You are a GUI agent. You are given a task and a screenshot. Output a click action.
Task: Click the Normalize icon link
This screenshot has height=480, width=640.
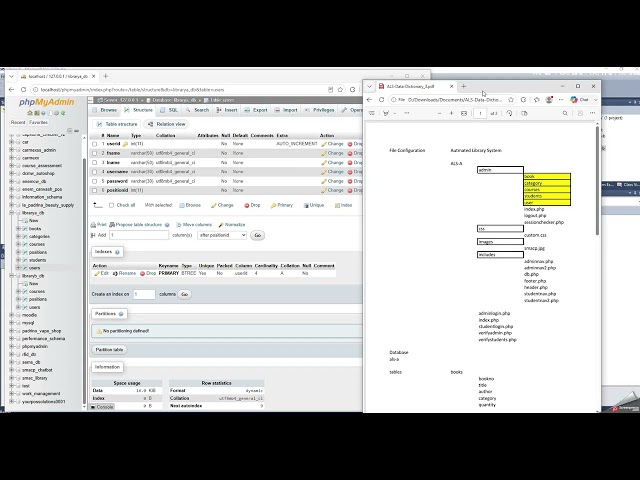click(232, 225)
